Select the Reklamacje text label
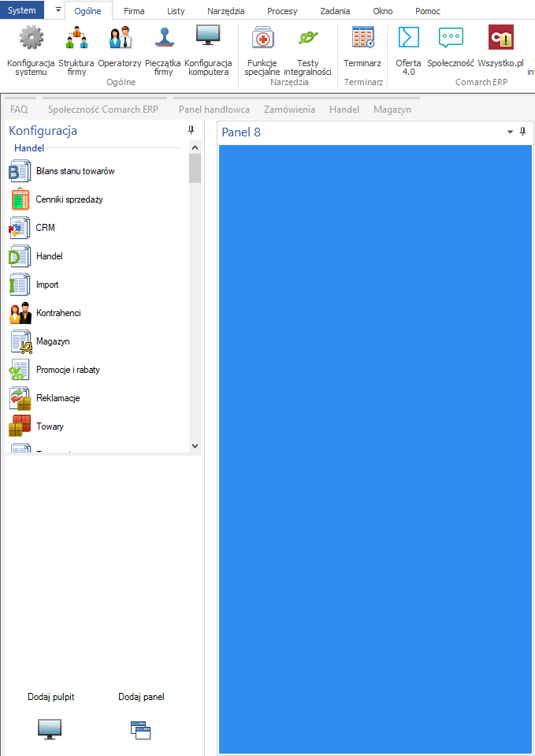Screen dimensions: 535x756 [58, 398]
